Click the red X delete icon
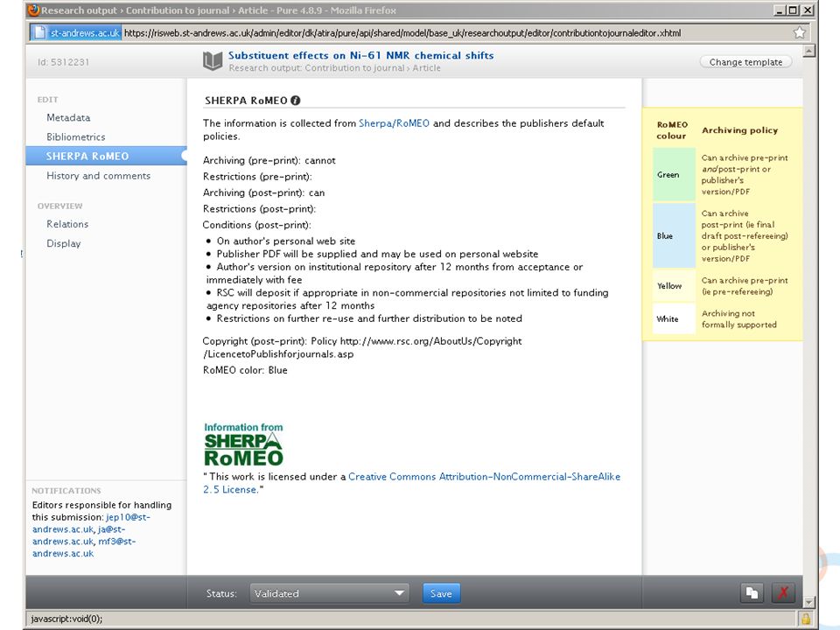This screenshot has height=630, width=840. point(782,593)
